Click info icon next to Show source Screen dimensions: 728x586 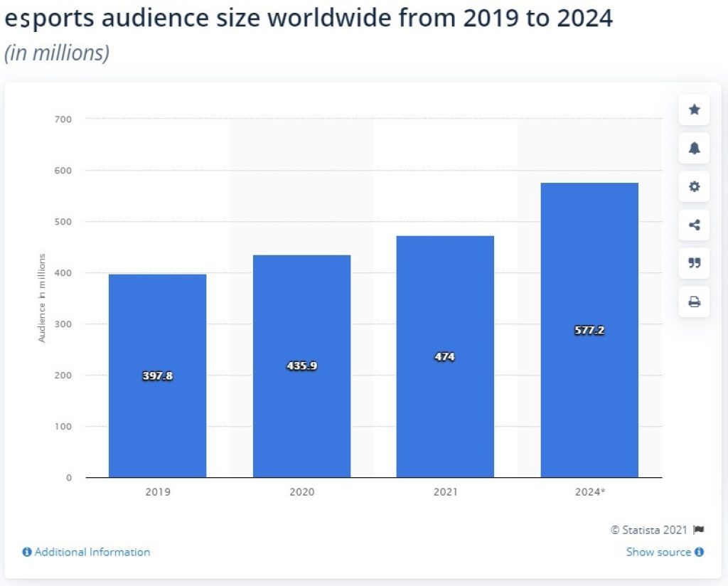tap(700, 552)
